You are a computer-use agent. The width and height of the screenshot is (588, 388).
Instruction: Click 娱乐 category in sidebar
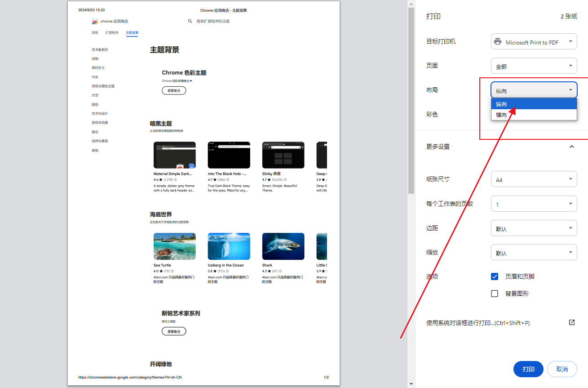point(95,132)
